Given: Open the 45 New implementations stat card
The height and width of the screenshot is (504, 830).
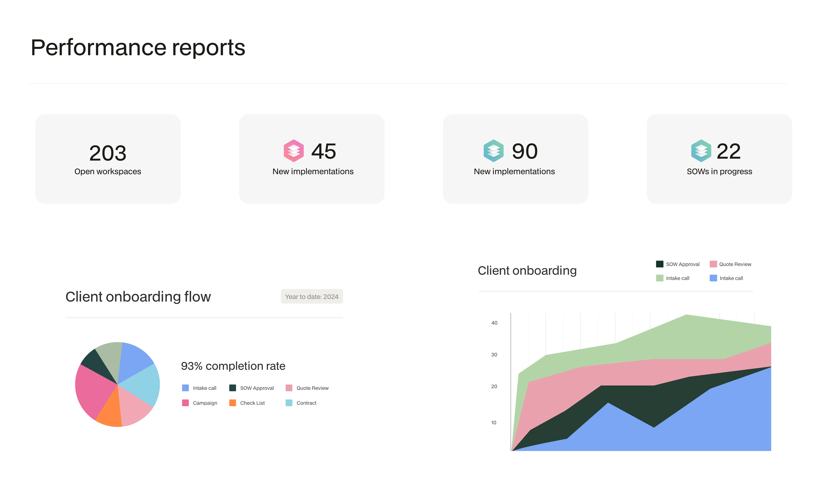Looking at the screenshot, I should click(x=312, y=159).
